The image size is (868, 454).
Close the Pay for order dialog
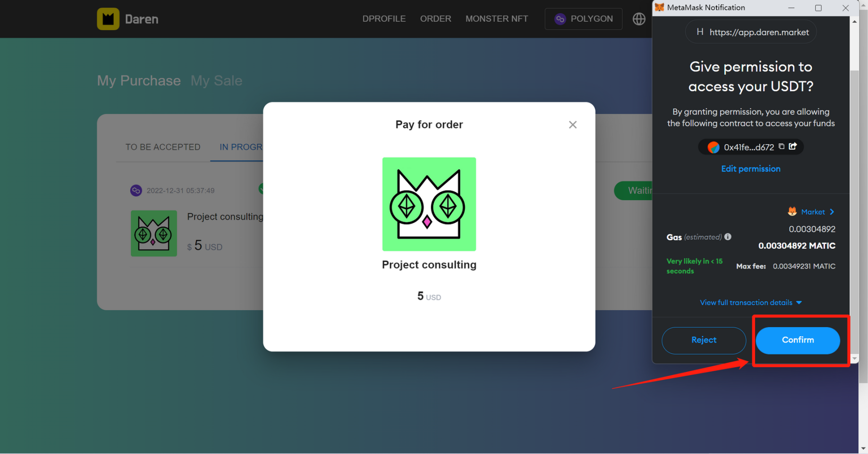tap(572, 125)
